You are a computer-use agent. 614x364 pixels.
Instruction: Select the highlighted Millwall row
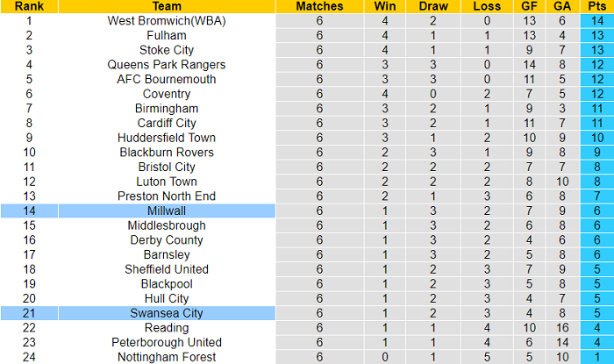pyautogui.click(x=166, y=211)
